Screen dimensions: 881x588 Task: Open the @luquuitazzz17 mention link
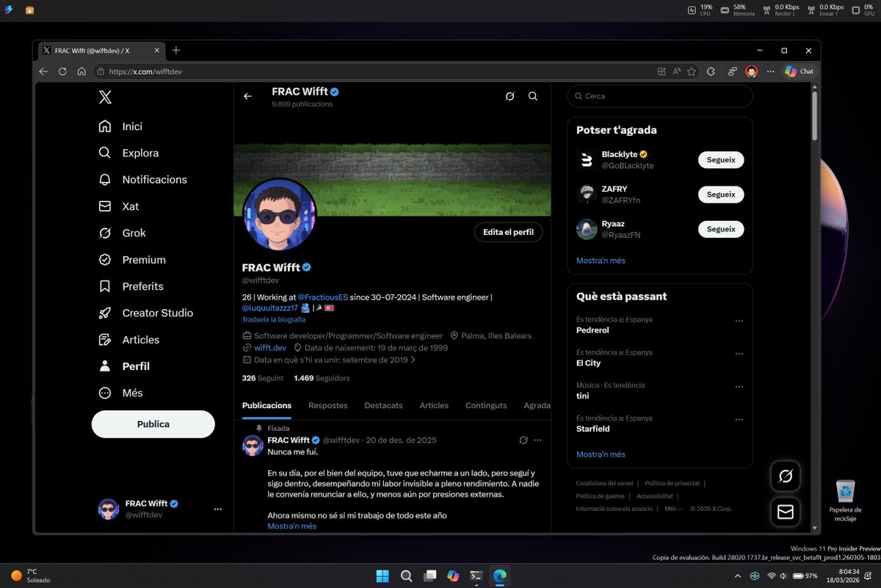[x=270, y=308]
